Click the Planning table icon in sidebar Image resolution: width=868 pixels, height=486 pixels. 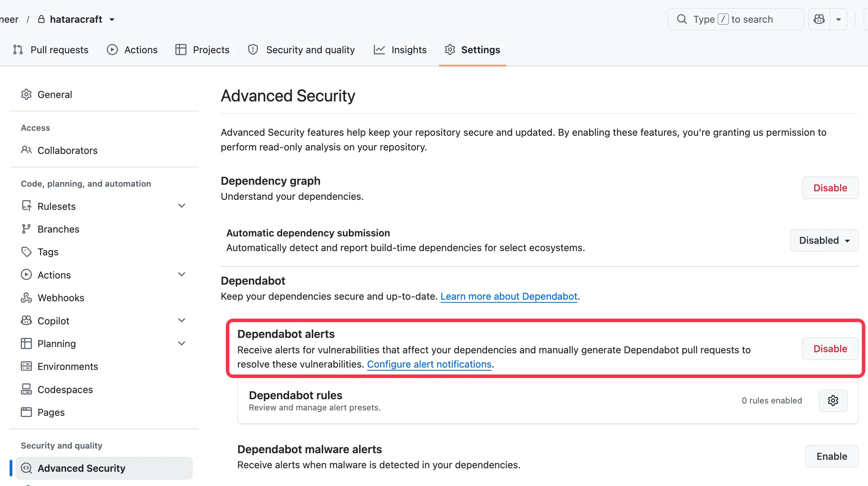(26, 343)
